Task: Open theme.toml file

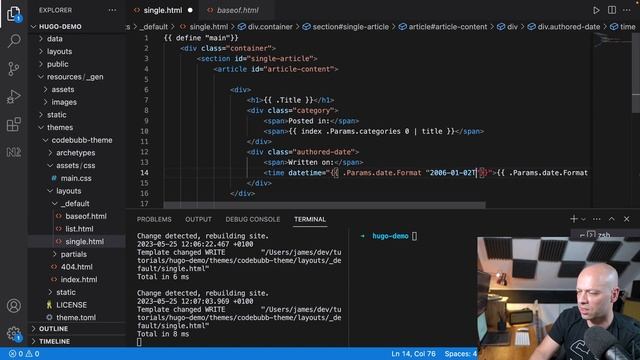Action: (x=77, y=317)
